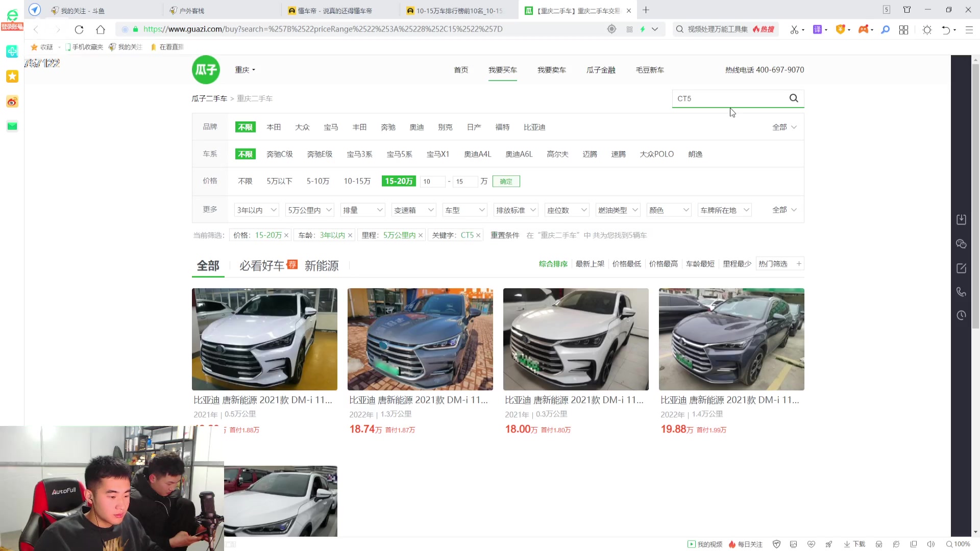980x551 pixels.
Task: Click 重置条件 to reset filters
Action: [x=505, y=235]
